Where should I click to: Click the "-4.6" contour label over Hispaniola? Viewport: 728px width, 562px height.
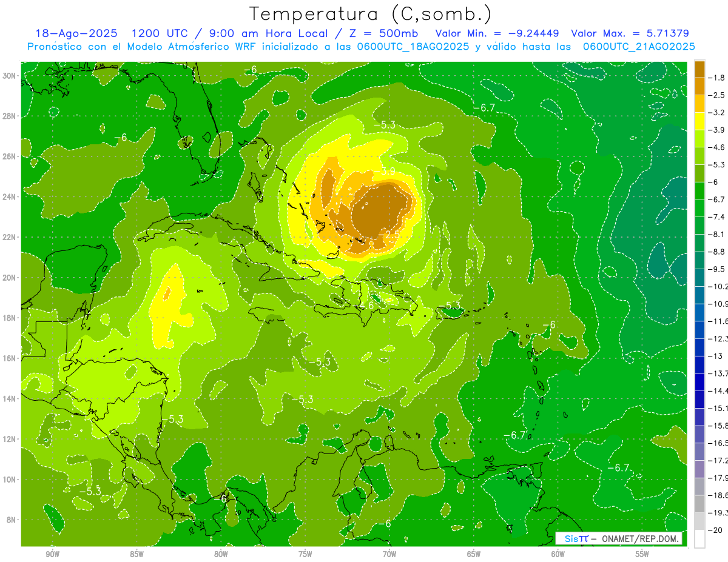pos(364,306)
